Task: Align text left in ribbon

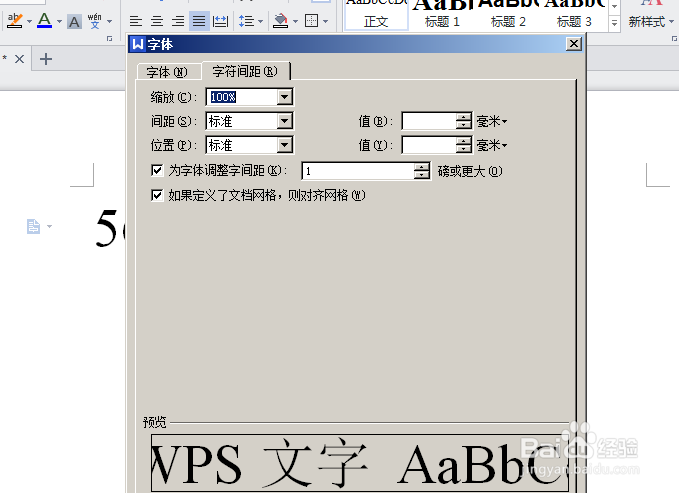Action: point(136,21)
